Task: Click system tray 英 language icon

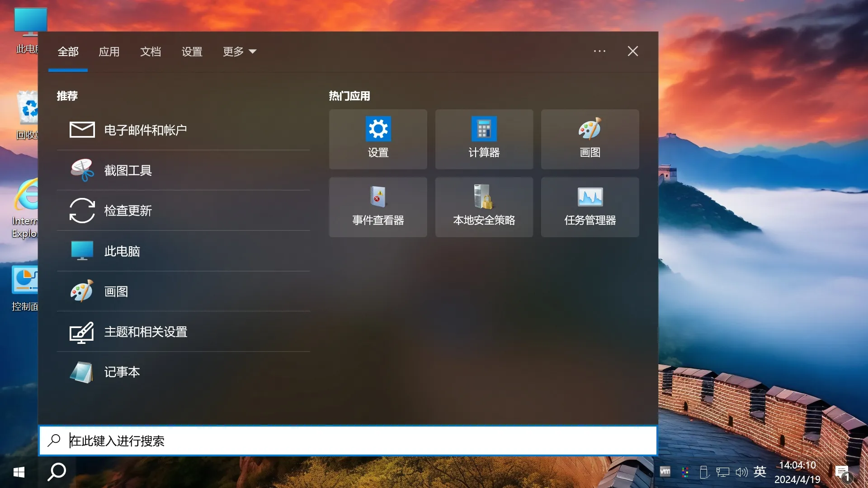Action: click(759, 472)
